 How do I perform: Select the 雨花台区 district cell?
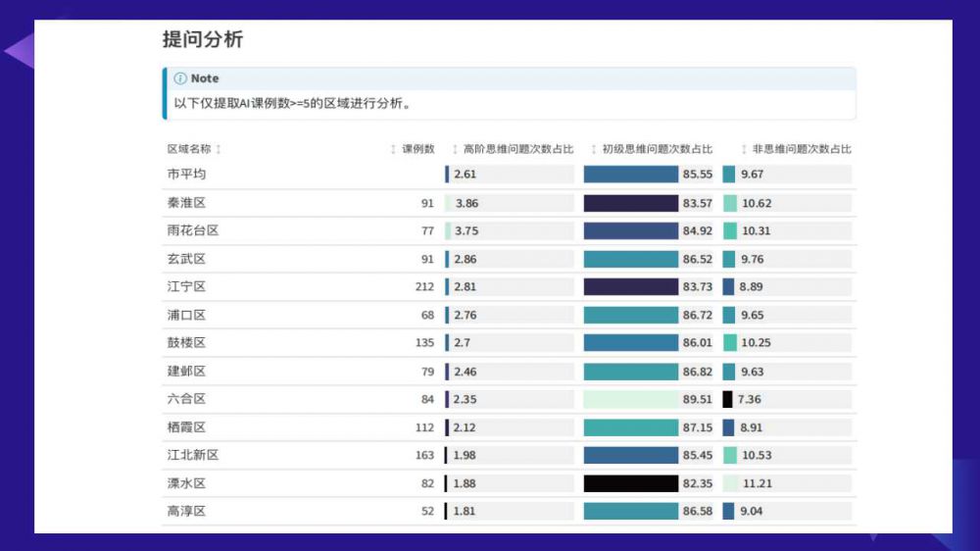pyautogui.click(x=192, y=231)
